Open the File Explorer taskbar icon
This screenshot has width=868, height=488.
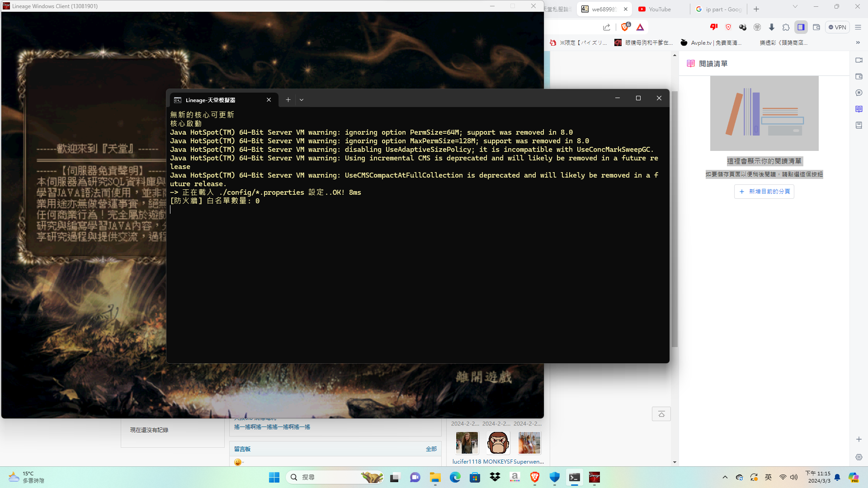[435, 478]
